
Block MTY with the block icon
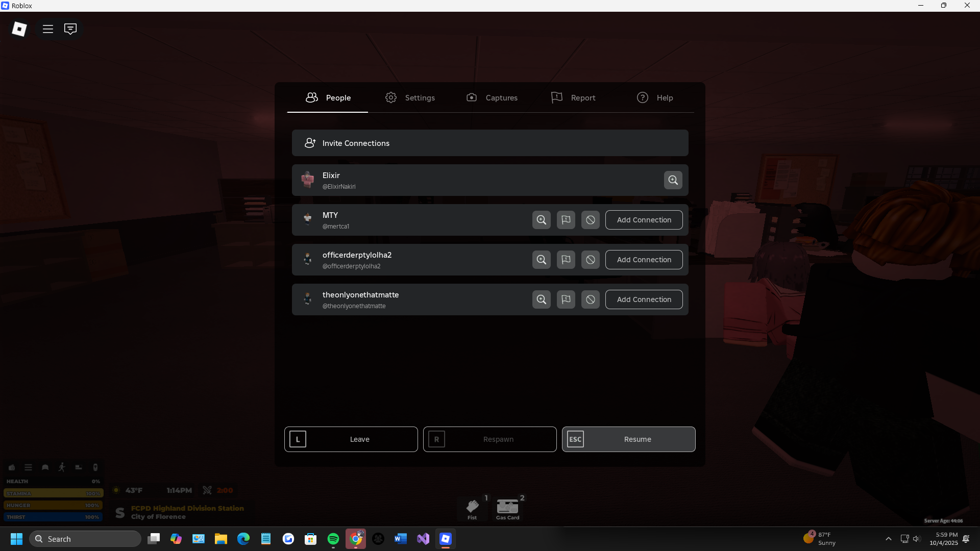tap(590, 220)
